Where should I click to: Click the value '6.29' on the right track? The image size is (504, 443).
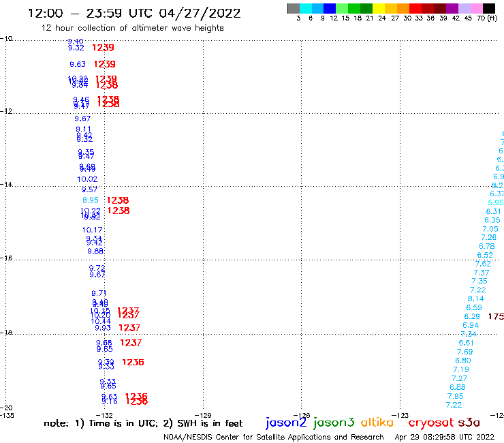click(x=472, y=316)
